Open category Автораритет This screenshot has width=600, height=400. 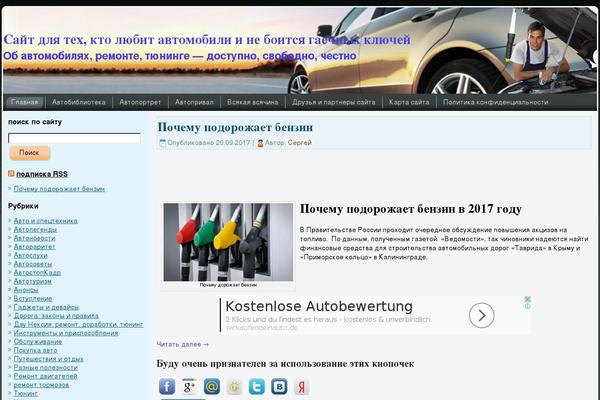34,247
